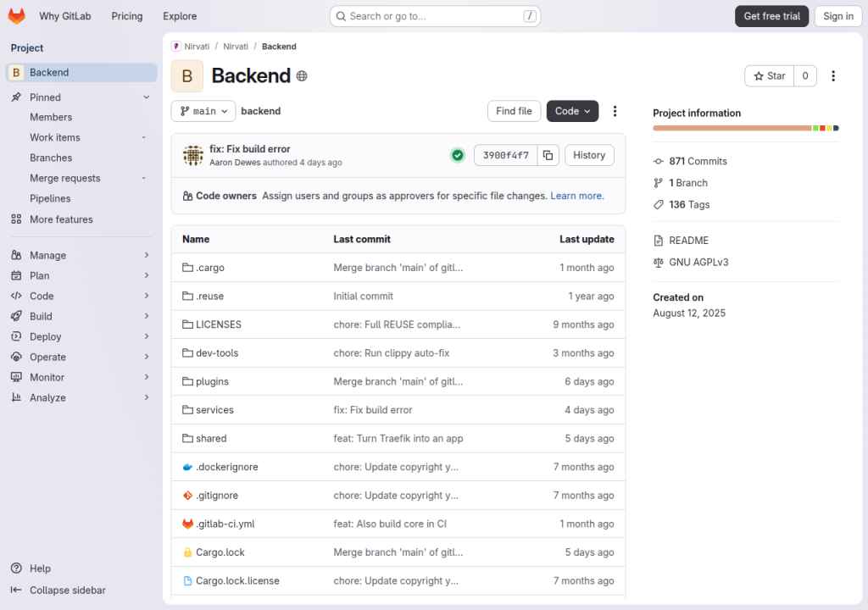The width and height of the screenshot is (868, 610).
Task: Click commit SHA 3900f4f7
Action: click(506, 156)
